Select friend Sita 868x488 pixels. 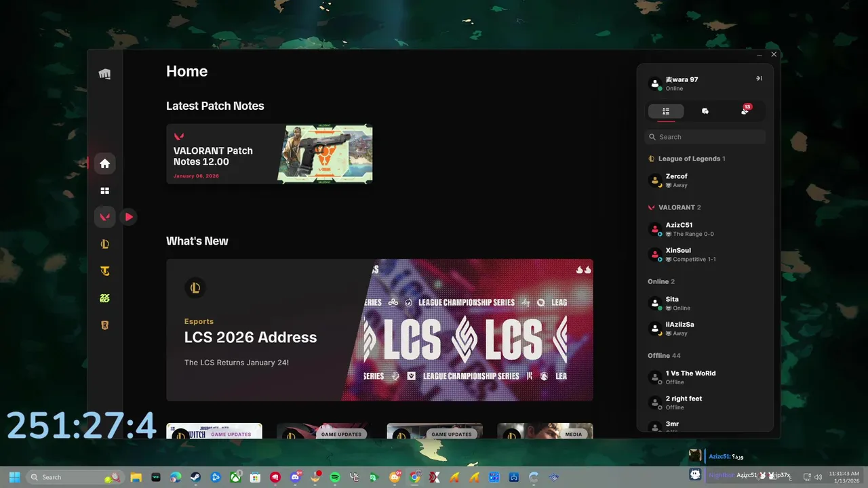click(705, 303)
